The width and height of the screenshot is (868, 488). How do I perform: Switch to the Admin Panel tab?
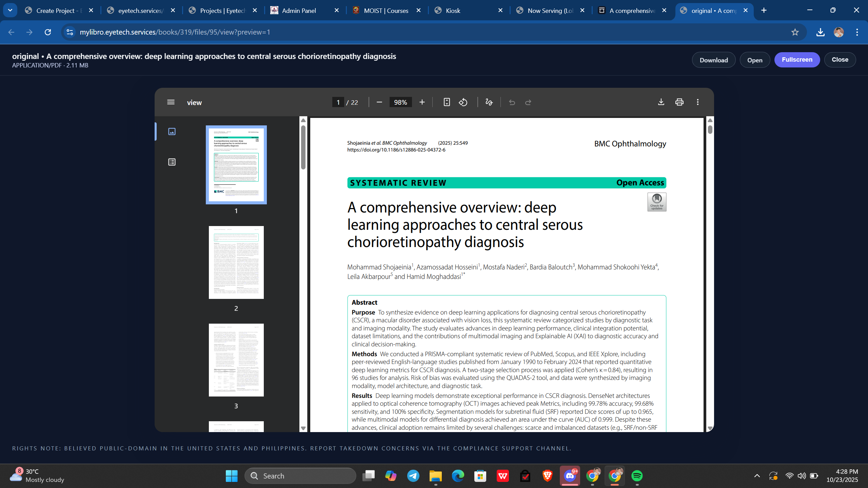click(298, 11)
